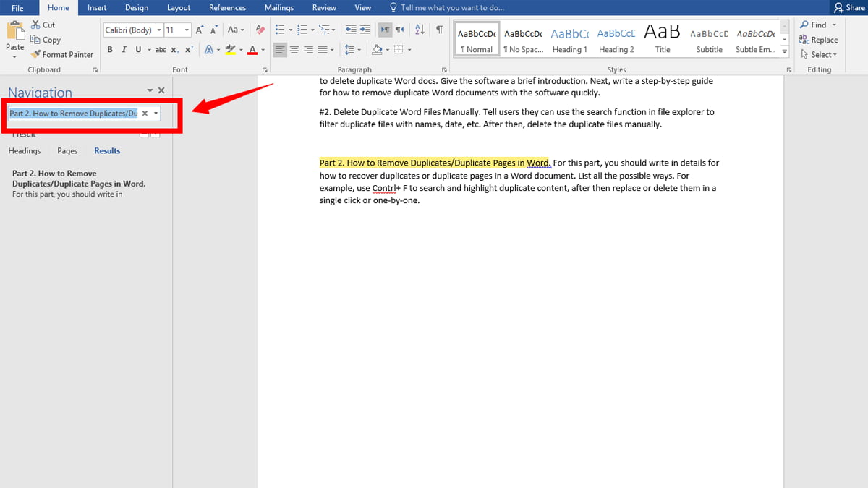Open the font name dropdown
Viewport: 868px width, 488px height.
point(158,30)
